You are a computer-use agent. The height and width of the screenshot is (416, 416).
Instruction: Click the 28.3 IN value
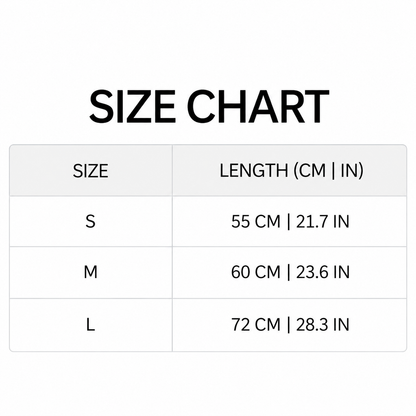pos(322,325)
